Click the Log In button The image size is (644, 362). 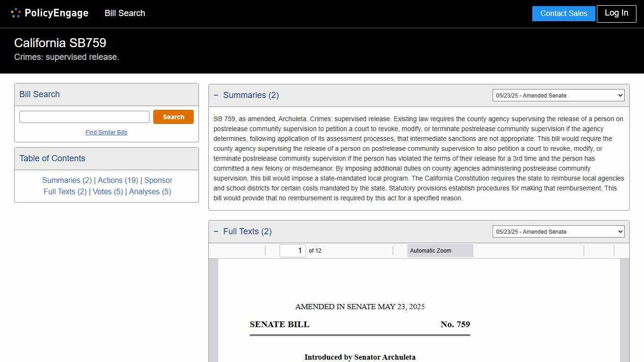point(616,13)
